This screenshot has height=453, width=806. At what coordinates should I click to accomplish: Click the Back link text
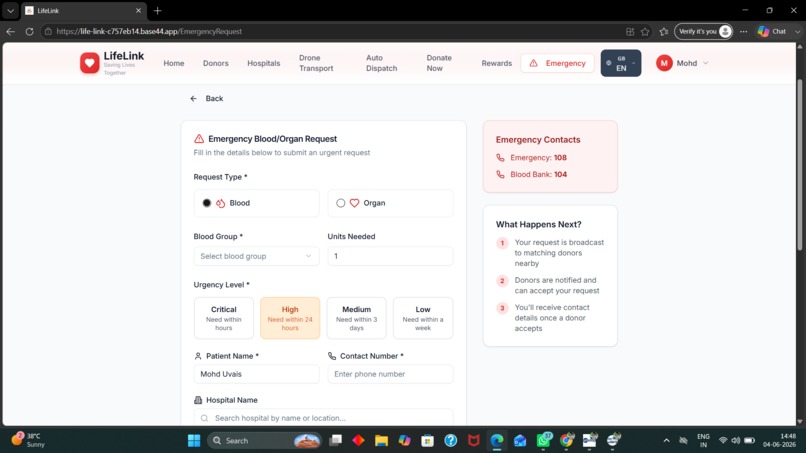(x=214, y=98)
